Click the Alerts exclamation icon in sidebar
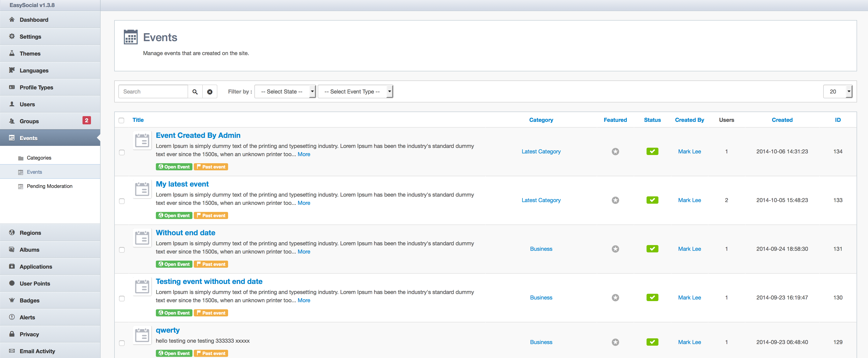The width and height of the screenshot is (868, 358). coord(12,317)
